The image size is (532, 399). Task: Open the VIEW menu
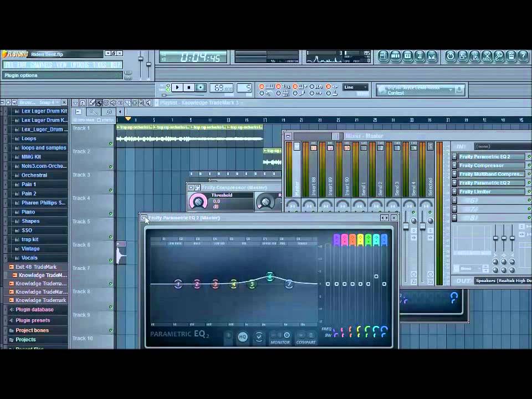click(62, 64)
